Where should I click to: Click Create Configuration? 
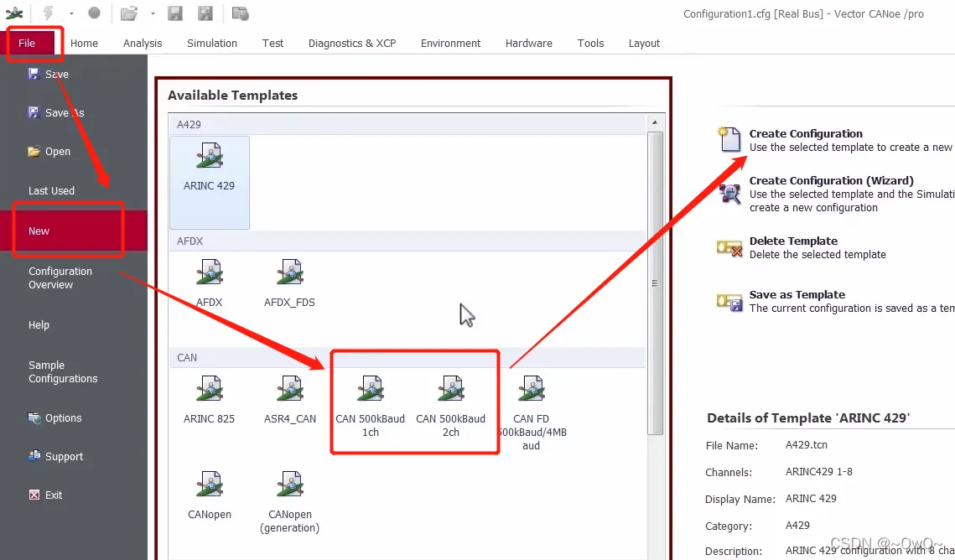[805, 134]
